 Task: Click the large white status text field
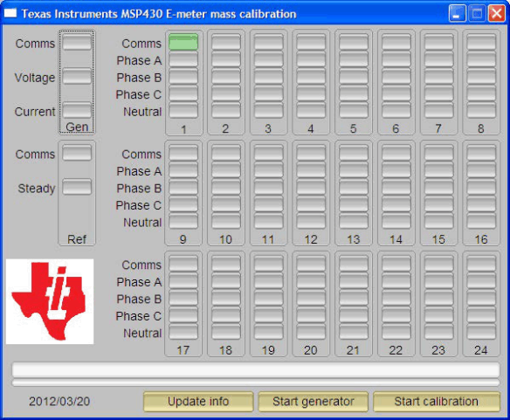point(256,370)
